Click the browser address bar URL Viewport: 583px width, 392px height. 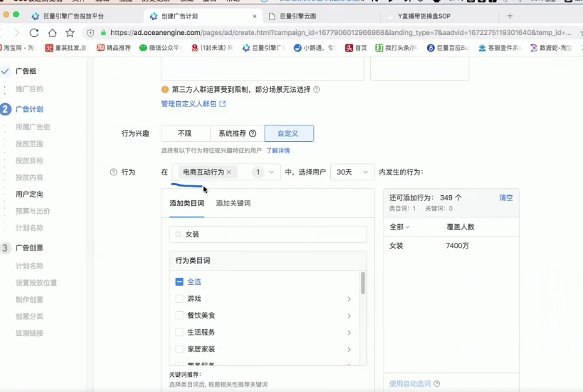(340, 33)
